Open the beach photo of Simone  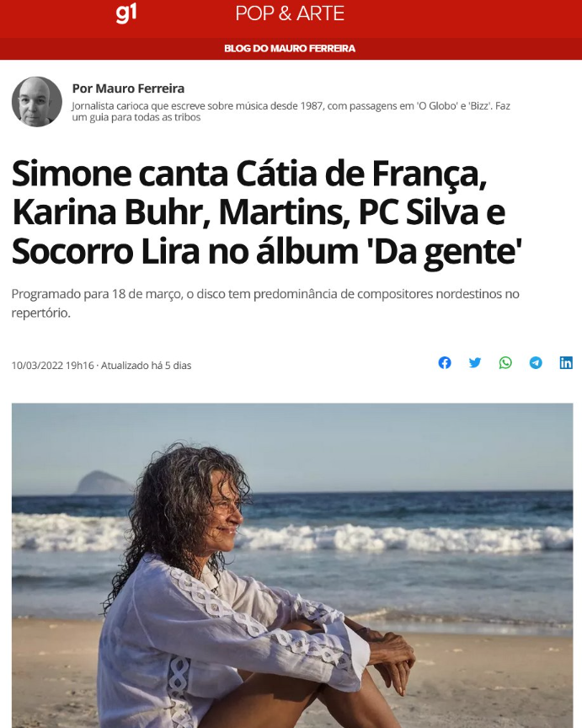[292, 565]
